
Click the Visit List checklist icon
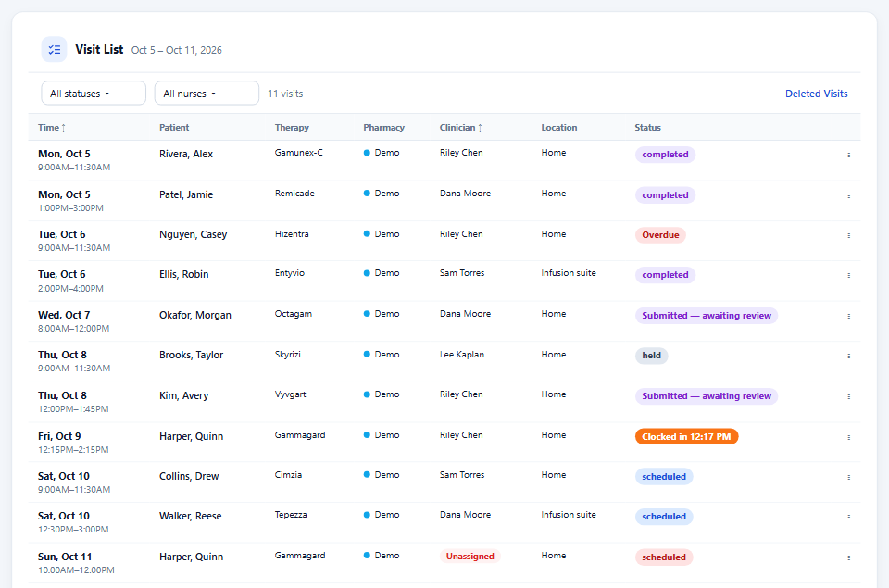tap(55, 50)
